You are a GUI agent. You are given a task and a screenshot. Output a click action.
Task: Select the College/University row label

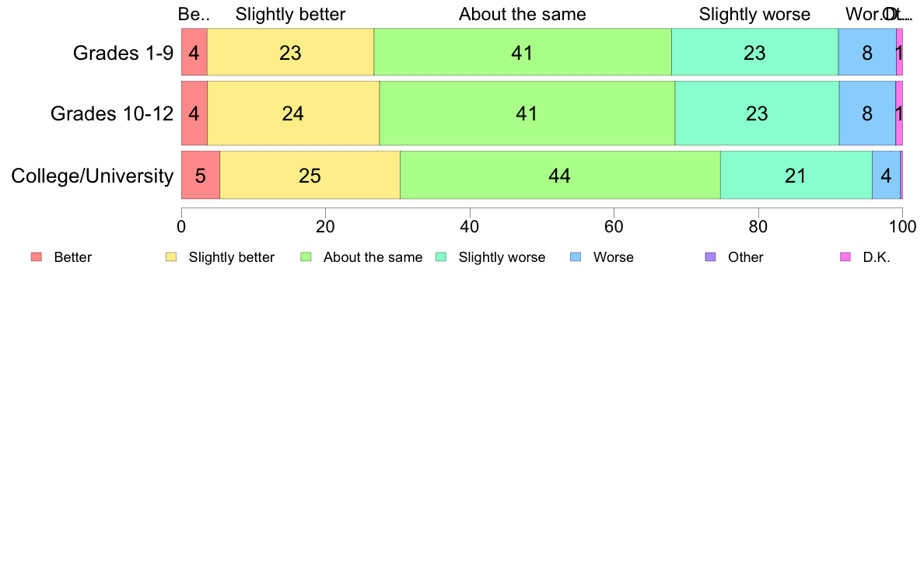click(93, 176)
